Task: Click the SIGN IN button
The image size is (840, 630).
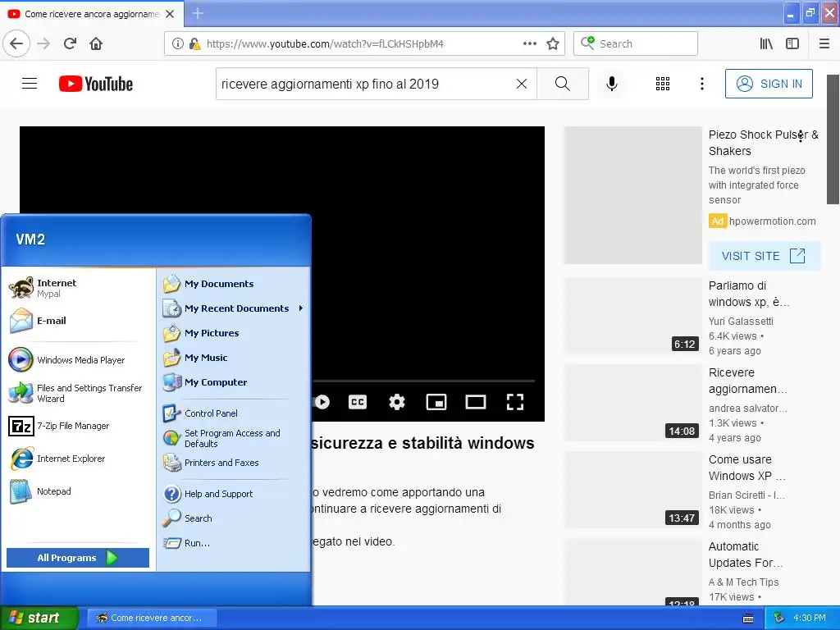Action: [x=769, y=84]
